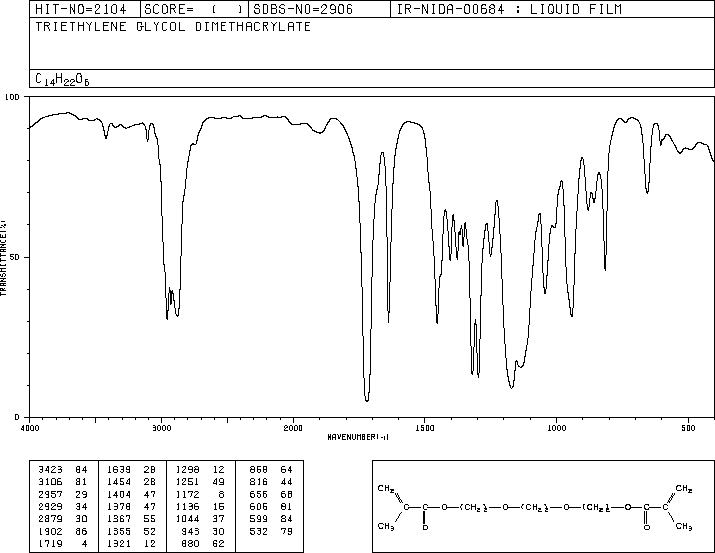Select the 532 peak table entry

(271, 531)
